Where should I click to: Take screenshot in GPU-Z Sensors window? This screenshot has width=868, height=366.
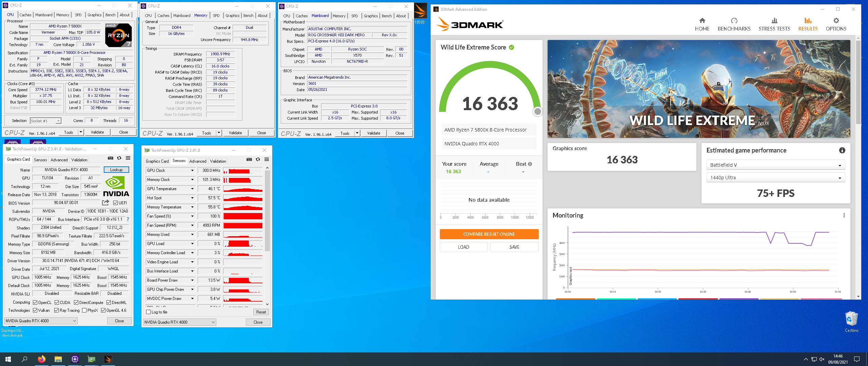click(x=249, y=159)
